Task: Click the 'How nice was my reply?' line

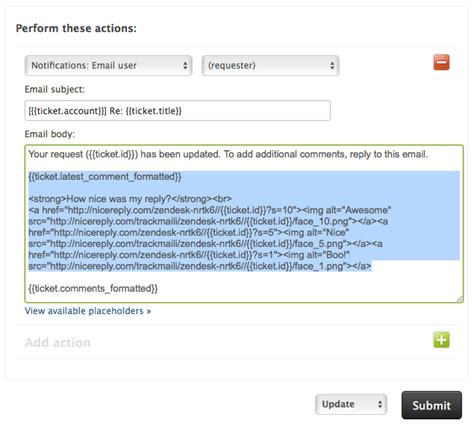Action: coord(130,199)
